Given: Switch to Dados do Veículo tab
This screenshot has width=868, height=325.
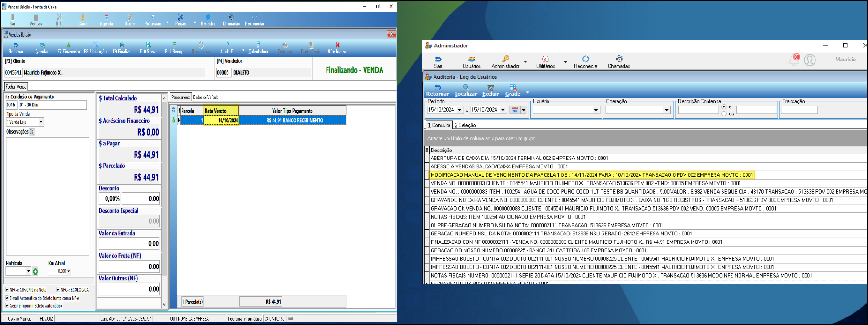Looking at the screenshot, I should coord(206,98).
